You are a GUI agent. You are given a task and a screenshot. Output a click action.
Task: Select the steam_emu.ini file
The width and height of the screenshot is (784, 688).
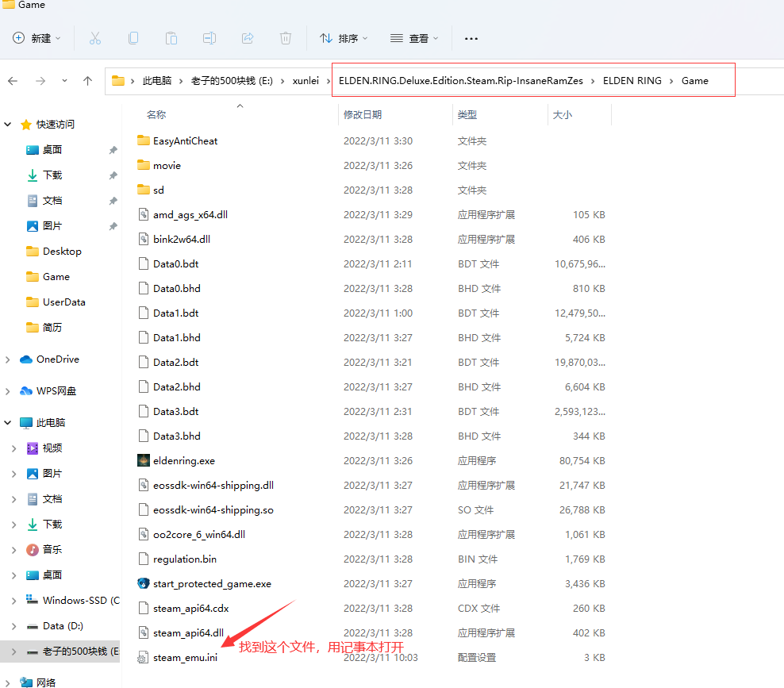click(x=184, y=657)
